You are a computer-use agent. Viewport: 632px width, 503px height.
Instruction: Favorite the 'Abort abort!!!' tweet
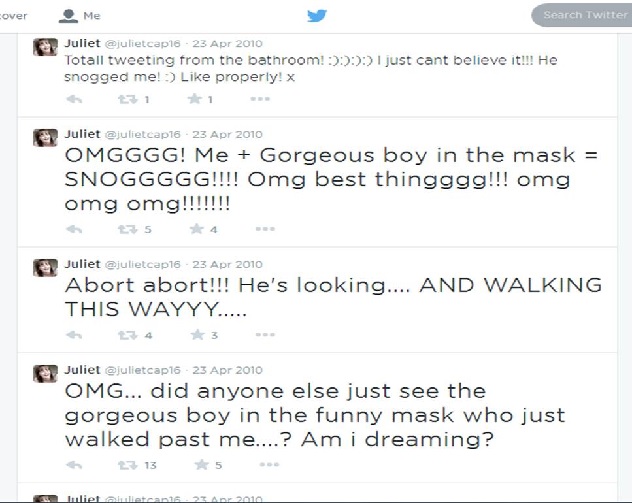pyautogui.click(x=198, y=335)
